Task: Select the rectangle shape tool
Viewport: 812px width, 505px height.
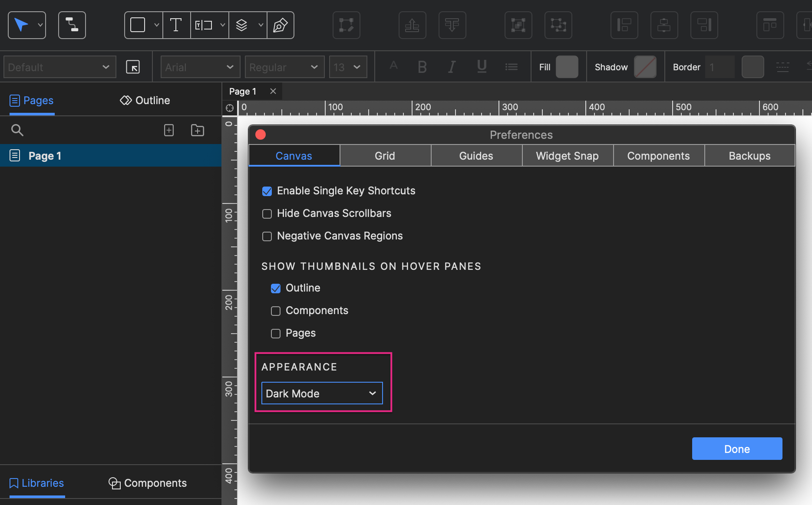Action: (x=138, y=25)
